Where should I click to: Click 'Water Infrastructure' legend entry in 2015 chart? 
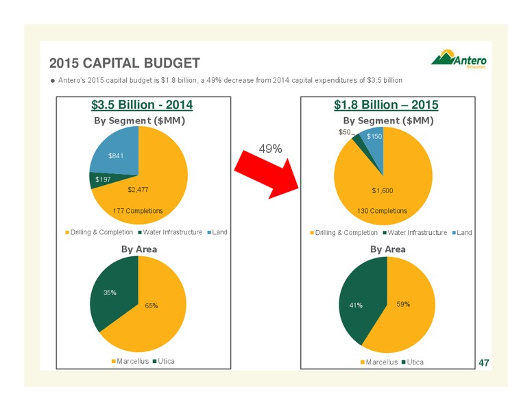click(x=415, y=233)
